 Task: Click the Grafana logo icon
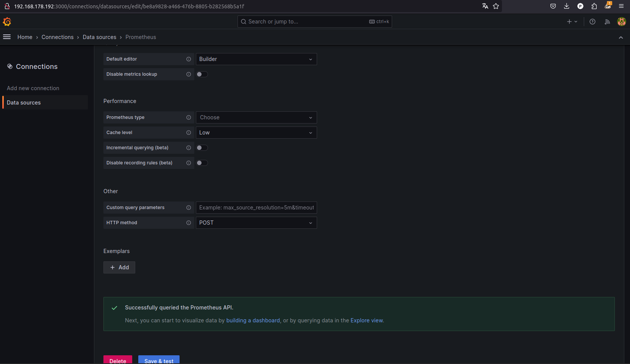(x=7, y=22)
